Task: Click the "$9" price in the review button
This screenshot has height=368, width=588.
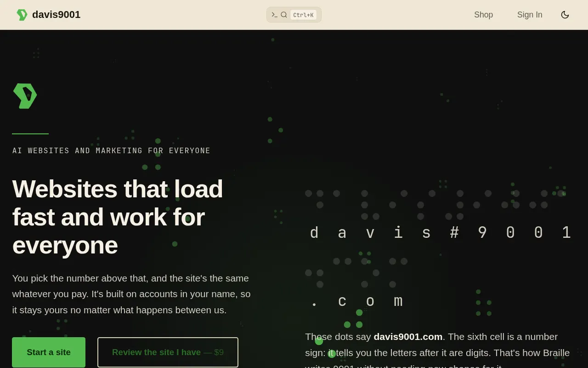Action: pyautogui.click(x=219, y=352)
